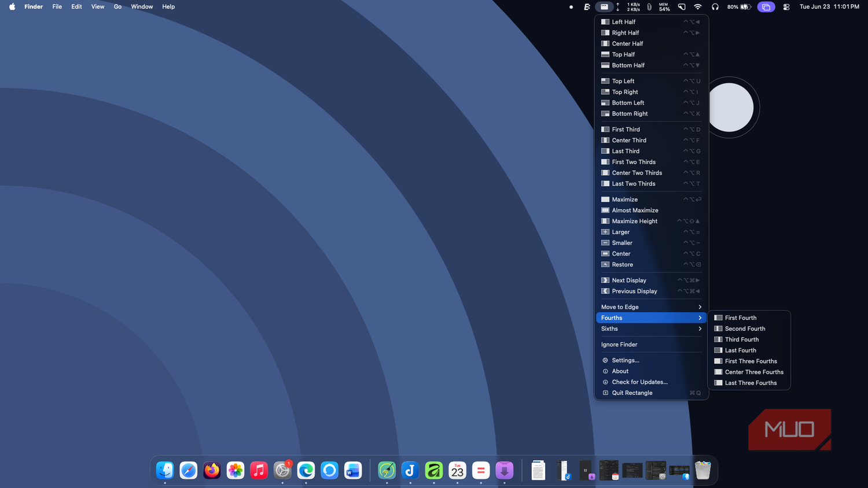
Task: Move the window to Next Display
Action: 652,280
